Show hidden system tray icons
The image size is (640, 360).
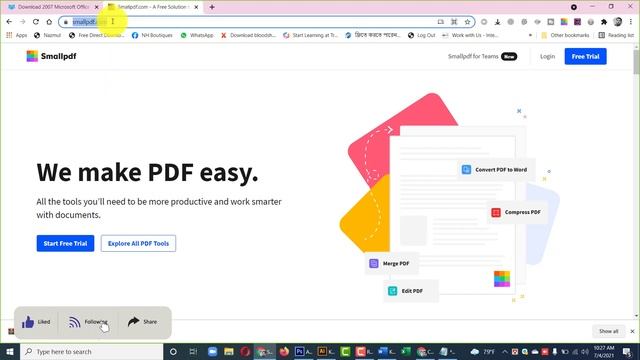[504, 351]
